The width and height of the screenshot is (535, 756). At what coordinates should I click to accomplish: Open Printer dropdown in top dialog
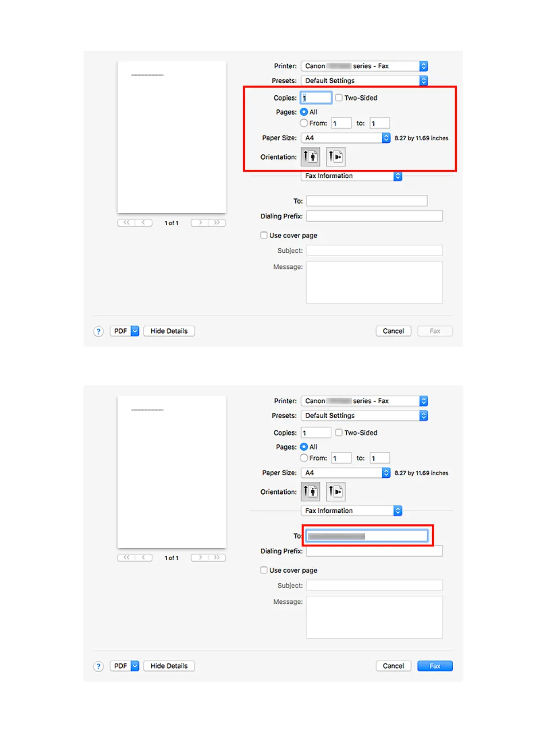click(364, 66)
